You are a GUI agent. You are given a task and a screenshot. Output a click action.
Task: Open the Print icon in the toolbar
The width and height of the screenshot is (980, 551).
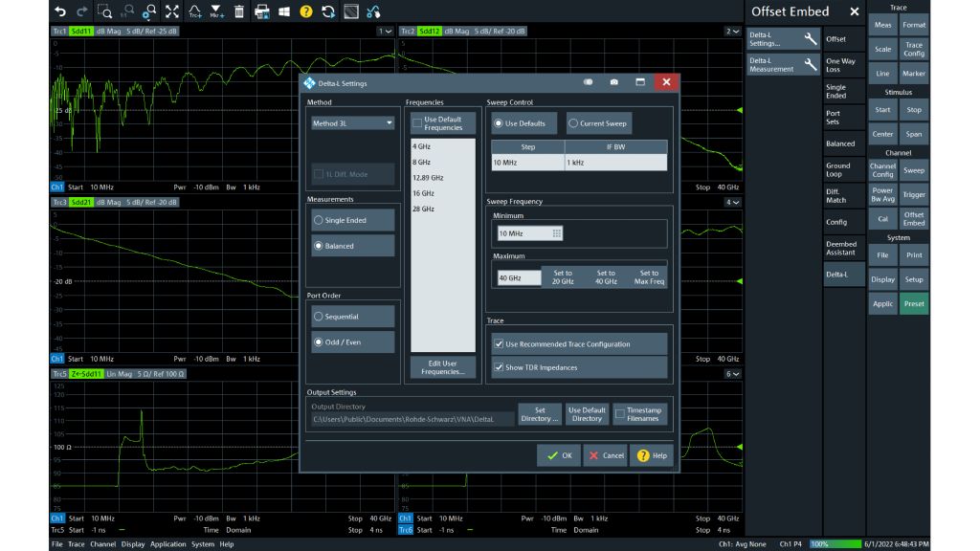tap(261, 12)
